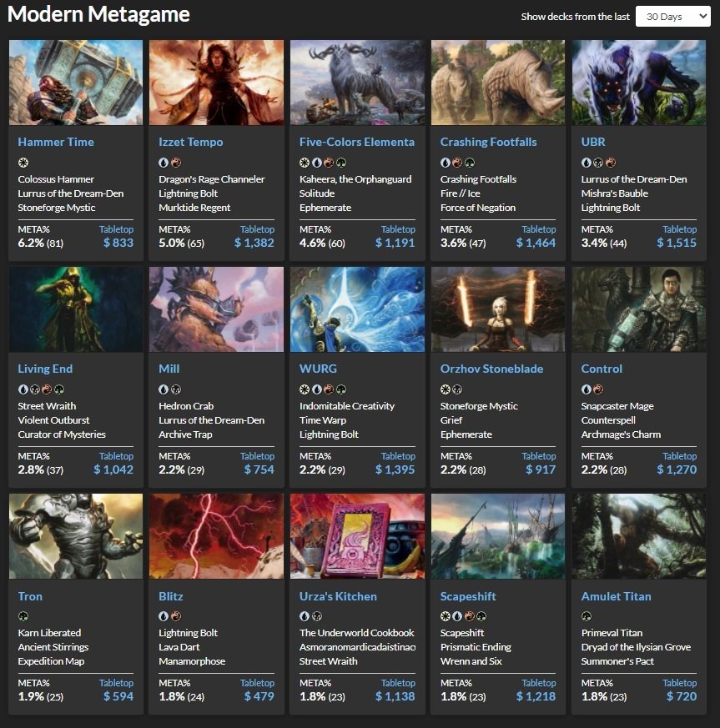Click the blue mana symbol under Mill
This screenshot has width=720, height=728.
[164, 389]
